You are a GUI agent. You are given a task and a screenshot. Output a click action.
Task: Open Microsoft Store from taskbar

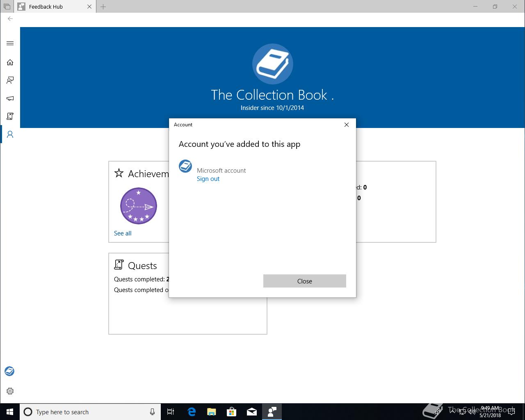click(x=232, y=412)
